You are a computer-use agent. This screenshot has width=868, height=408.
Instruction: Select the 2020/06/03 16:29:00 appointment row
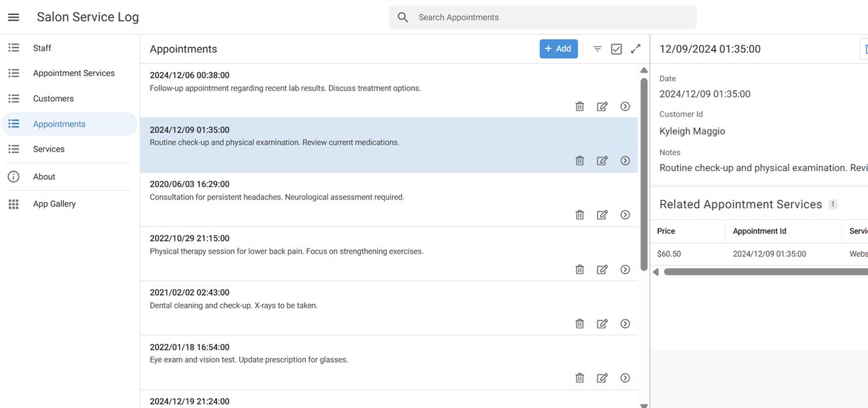click(x=388, y=199)
